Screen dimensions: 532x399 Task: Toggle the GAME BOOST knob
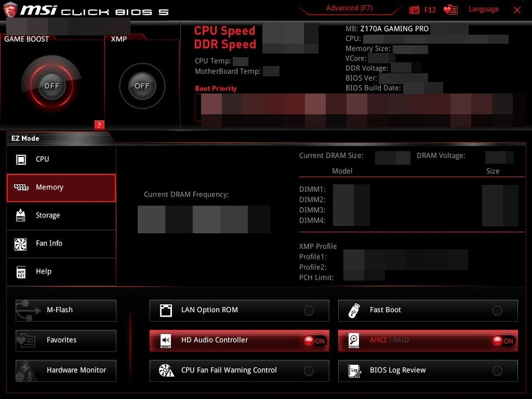point(52,86)
